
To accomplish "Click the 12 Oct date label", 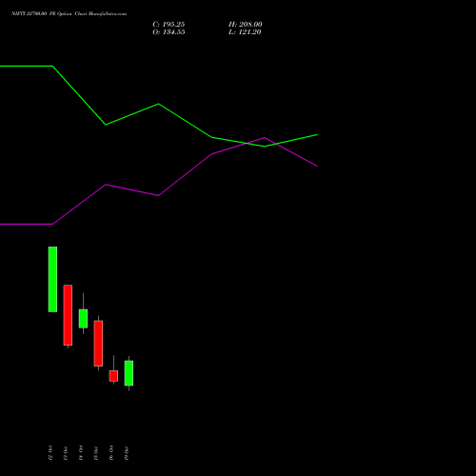I will [x=50, y=453].
